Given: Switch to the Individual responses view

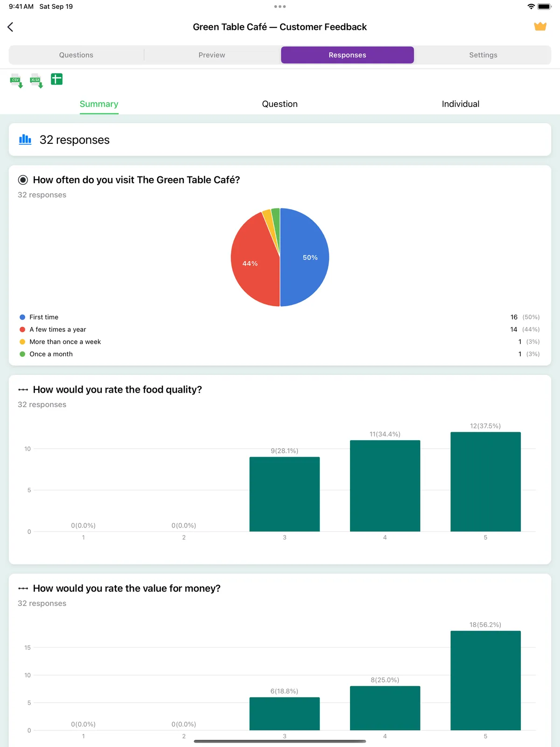Looking at the screenshot, I should point(461,104).
